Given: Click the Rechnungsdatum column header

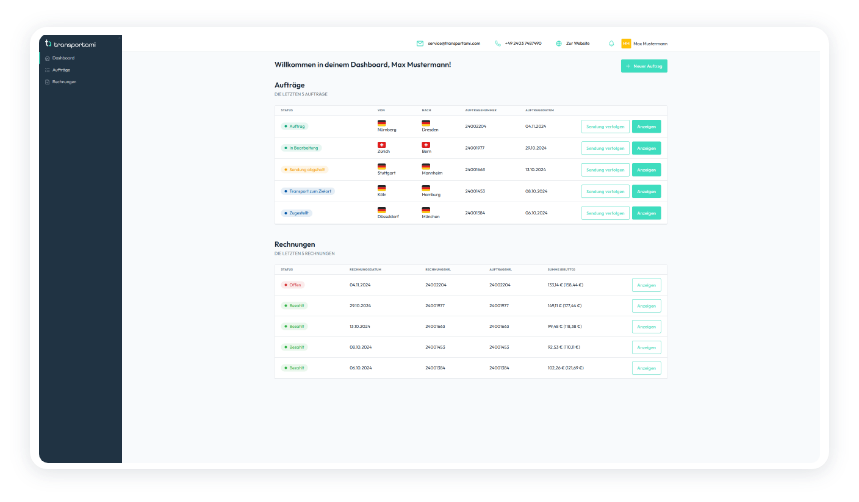Looking at the screenshot, I should pyautogui.click(x=365, y=270).
